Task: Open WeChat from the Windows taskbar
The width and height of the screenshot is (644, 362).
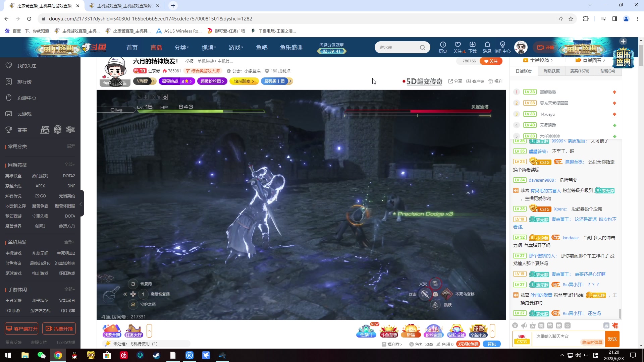Action: 42,355
